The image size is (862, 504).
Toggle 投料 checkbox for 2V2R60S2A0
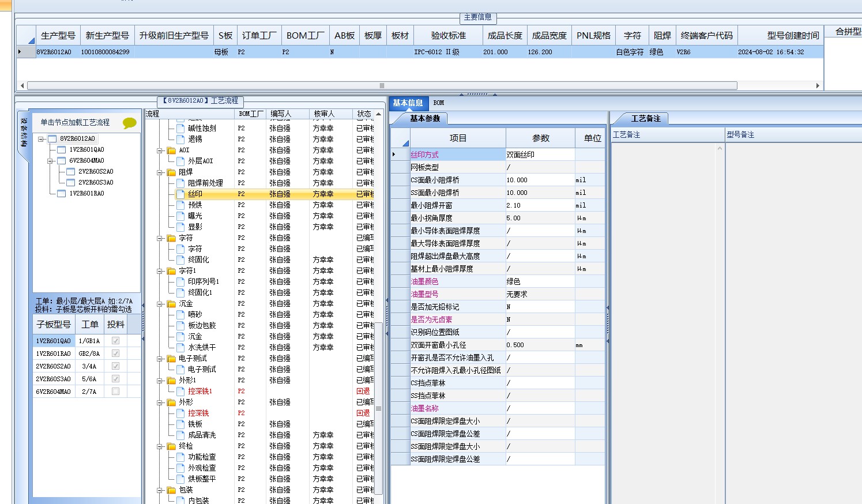click(115, 366)
